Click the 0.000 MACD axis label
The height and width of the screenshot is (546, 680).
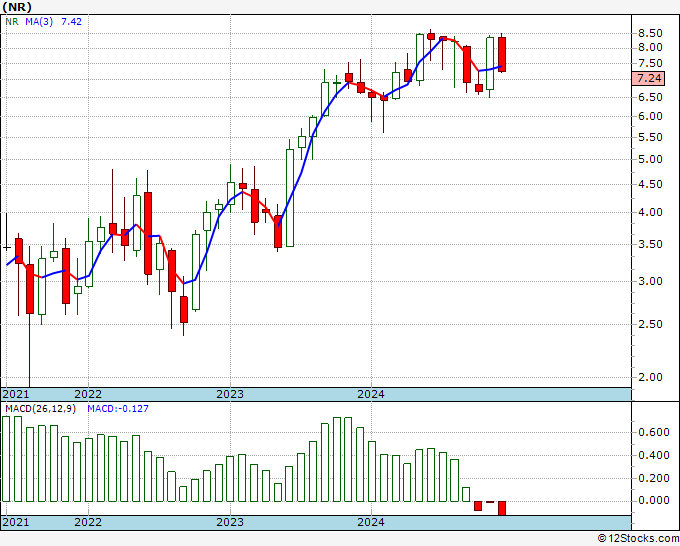point(654,500)
